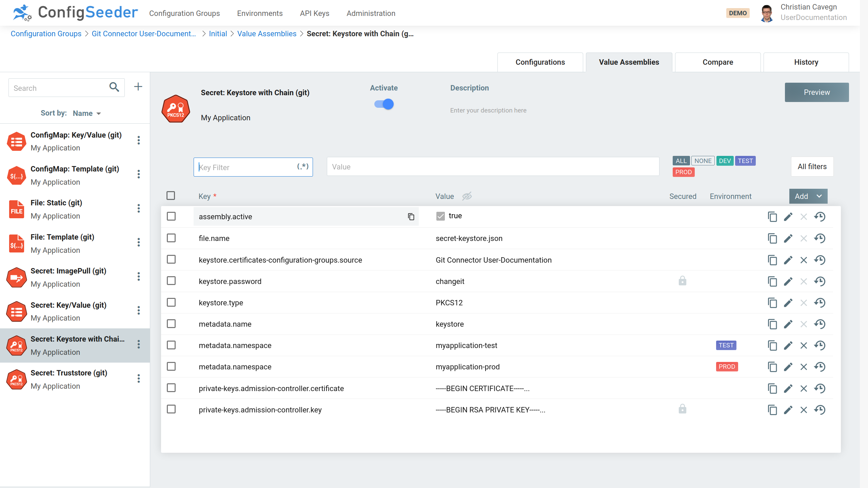The width and height of the screenshot is (868, 488).
Task: Tick the checkbox next to keystore.type
Action: pos(171,302)
